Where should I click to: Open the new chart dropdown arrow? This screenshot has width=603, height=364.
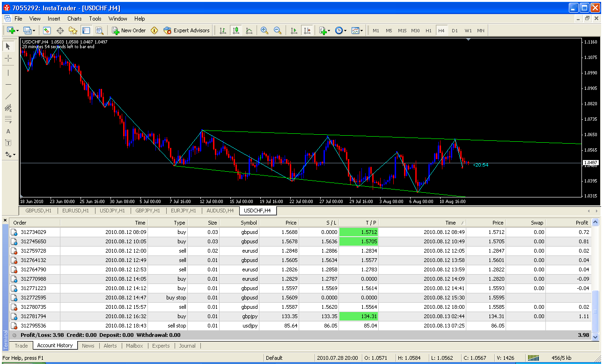17,30
